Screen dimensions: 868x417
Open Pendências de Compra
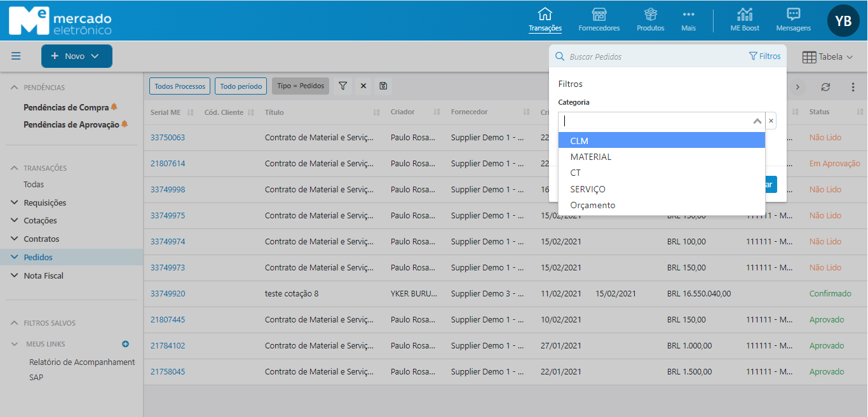[66, 107]
